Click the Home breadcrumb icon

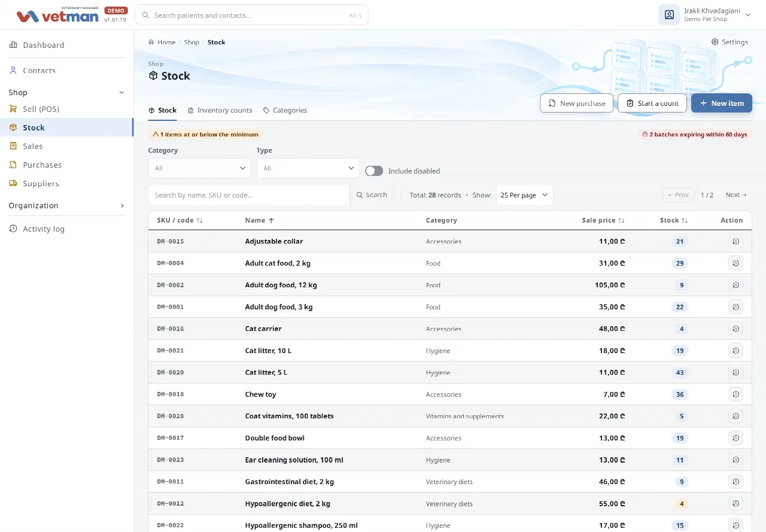[x=151, y=42]
